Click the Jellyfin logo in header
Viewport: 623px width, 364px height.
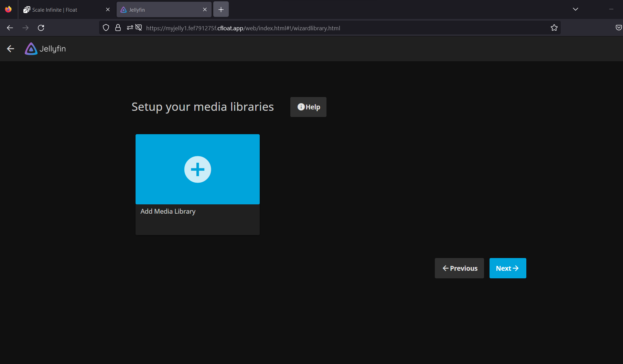[45, 49]
